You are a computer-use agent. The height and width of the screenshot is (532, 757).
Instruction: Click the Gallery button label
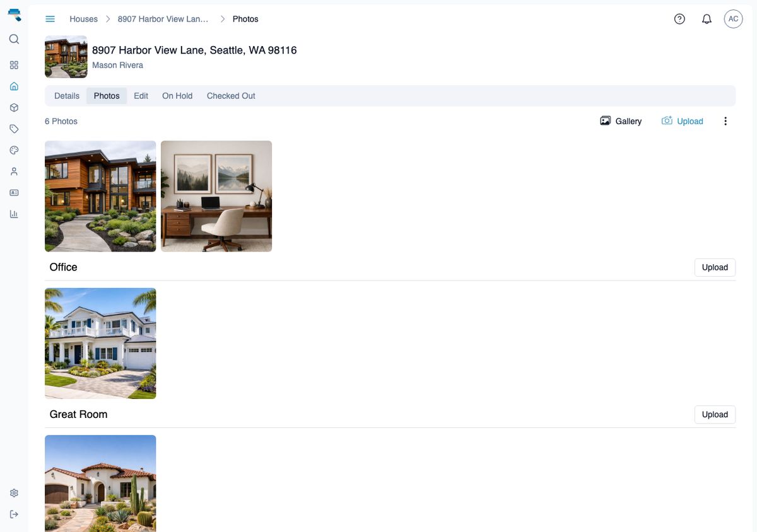click(628, 121)
